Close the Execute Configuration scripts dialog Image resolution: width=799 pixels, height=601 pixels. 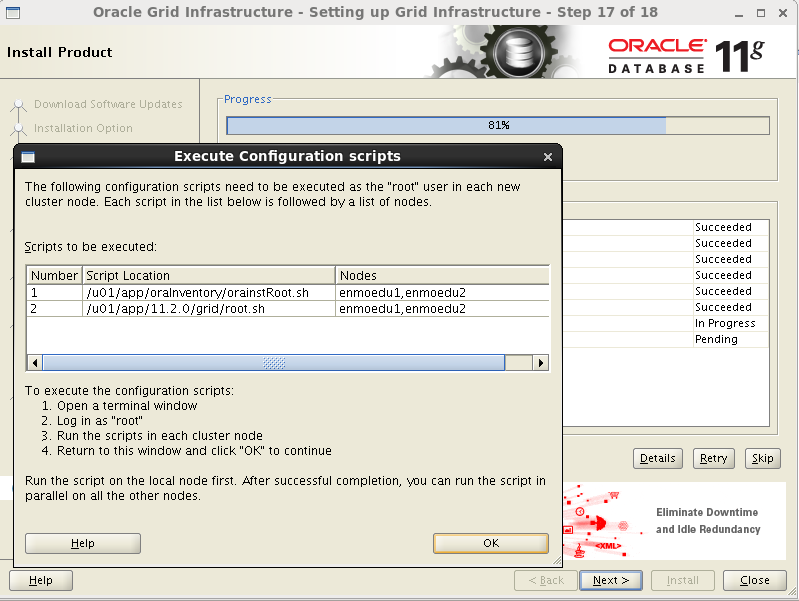coord(548,157)
